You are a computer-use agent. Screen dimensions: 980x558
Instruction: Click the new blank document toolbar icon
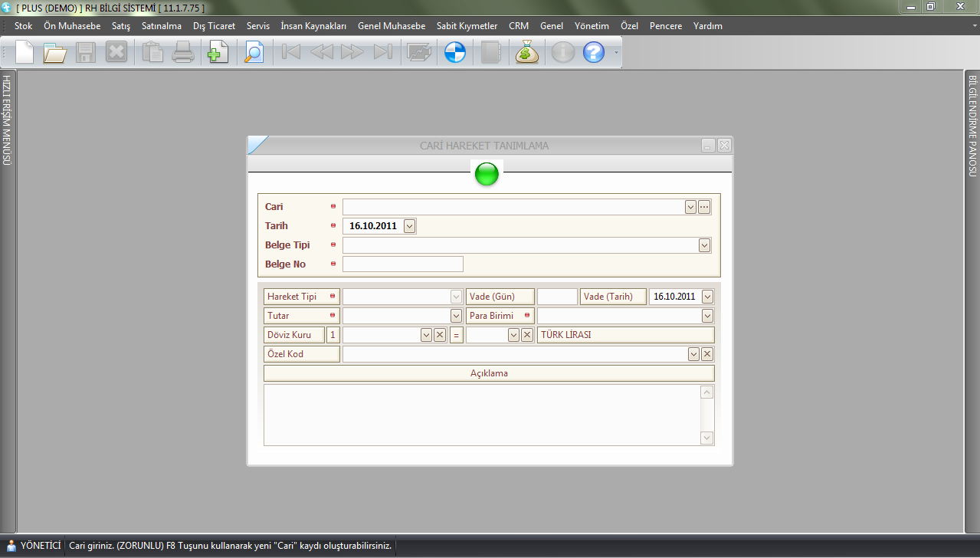[x=25, y=52]
